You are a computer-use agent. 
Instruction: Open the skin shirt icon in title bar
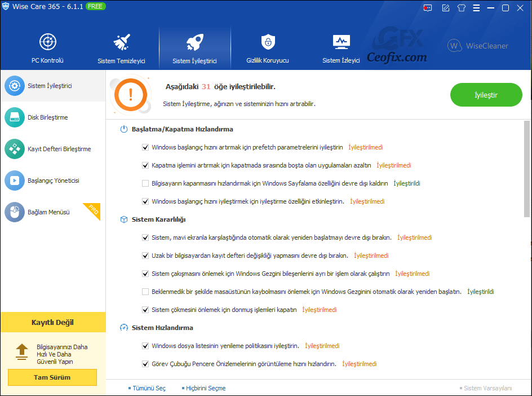coord(462,8)
